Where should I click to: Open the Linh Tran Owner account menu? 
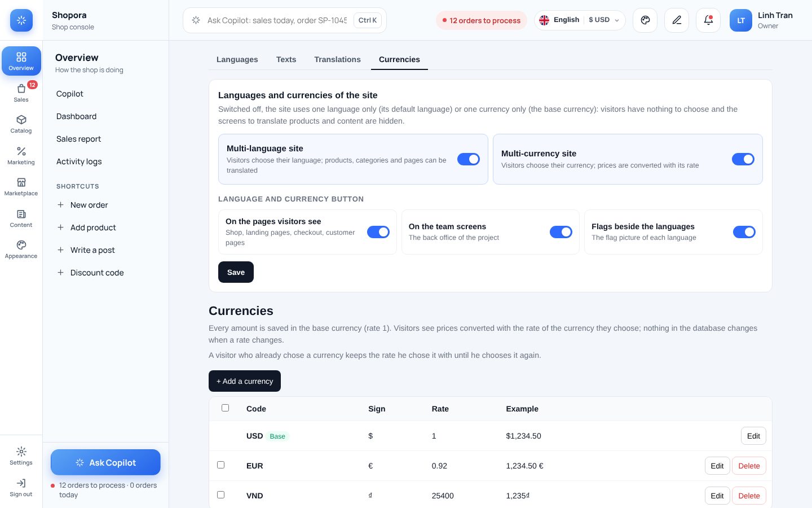[762, 20]
